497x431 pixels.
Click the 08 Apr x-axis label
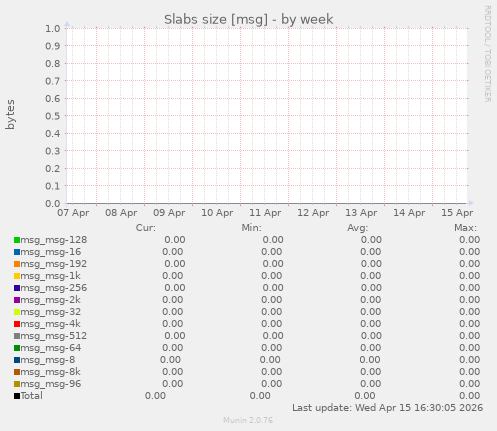point(121,213)
